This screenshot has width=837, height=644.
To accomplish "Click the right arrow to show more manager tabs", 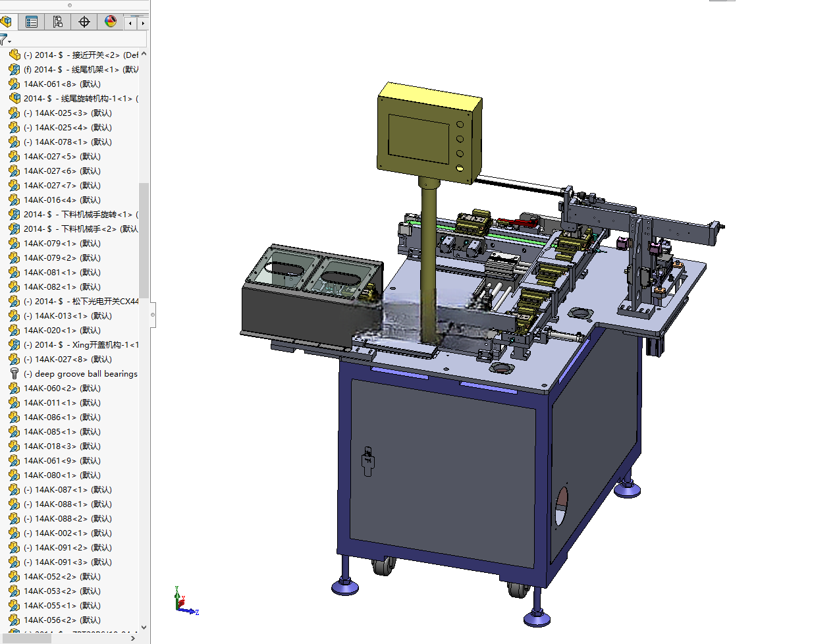I will coord(142,23).
